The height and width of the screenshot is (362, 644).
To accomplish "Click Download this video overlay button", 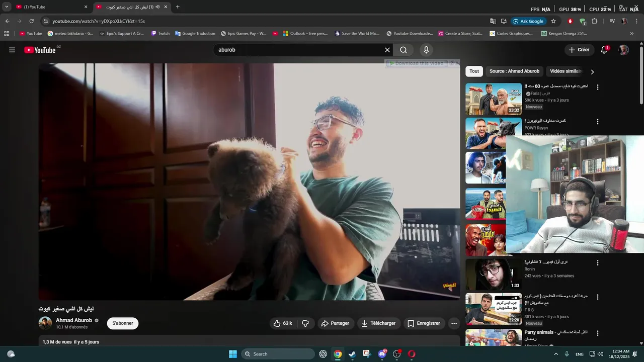I will 417,63.
